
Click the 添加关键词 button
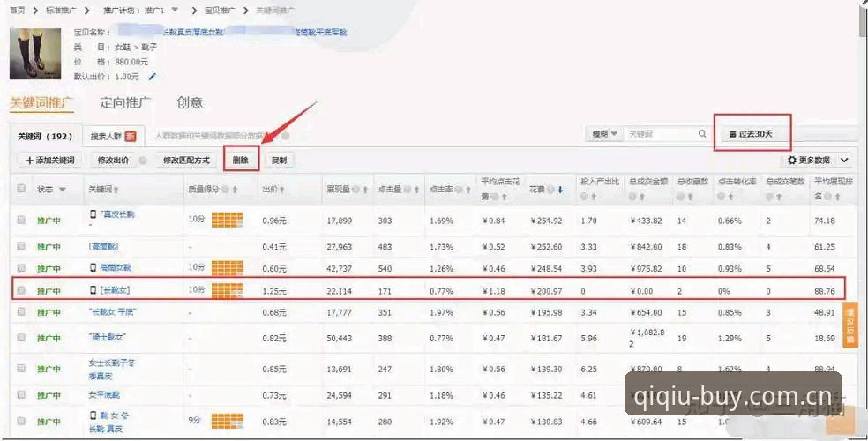click(x=50, y=160)
